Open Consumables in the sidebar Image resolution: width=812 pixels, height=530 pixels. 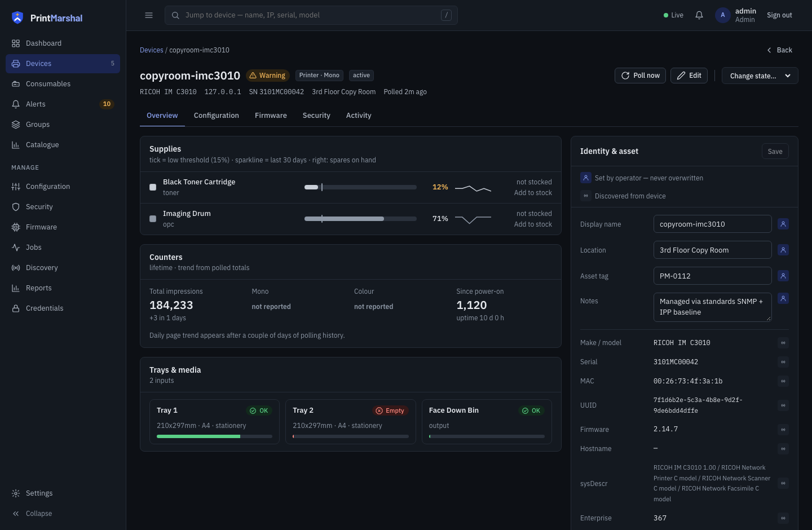pyautogui.click(x=63, y=84)
